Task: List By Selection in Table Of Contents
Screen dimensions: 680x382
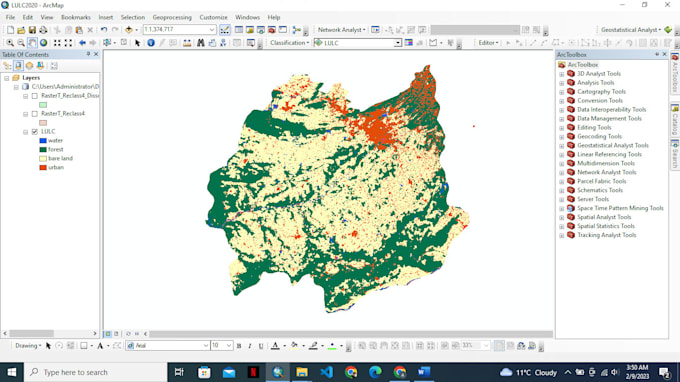Action: [x=40, y=66]
